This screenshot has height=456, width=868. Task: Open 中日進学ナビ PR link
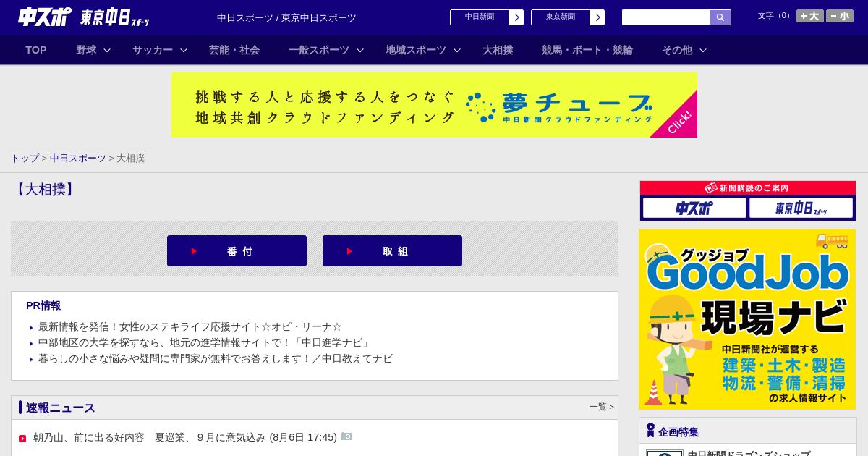pos(205,342)
